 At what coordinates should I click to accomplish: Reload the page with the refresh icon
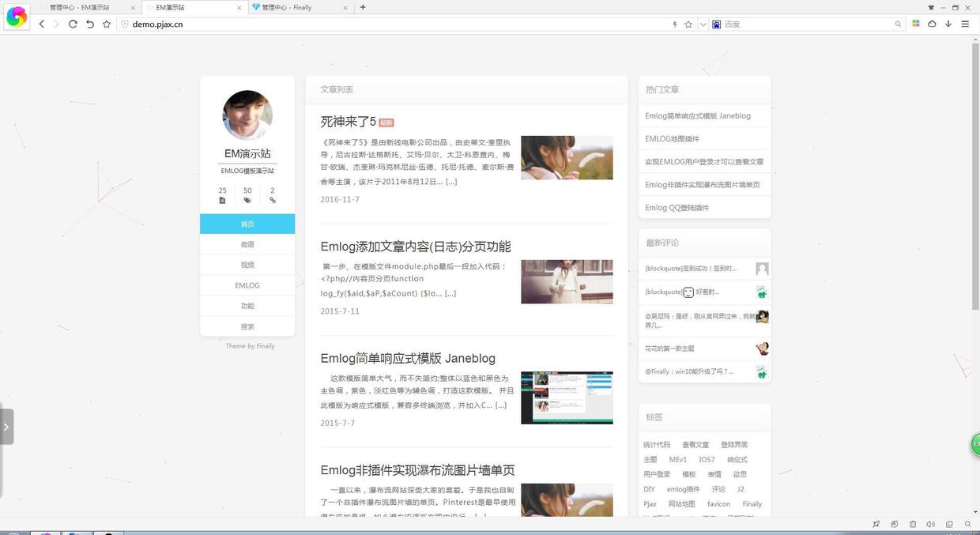click(73, 24)
